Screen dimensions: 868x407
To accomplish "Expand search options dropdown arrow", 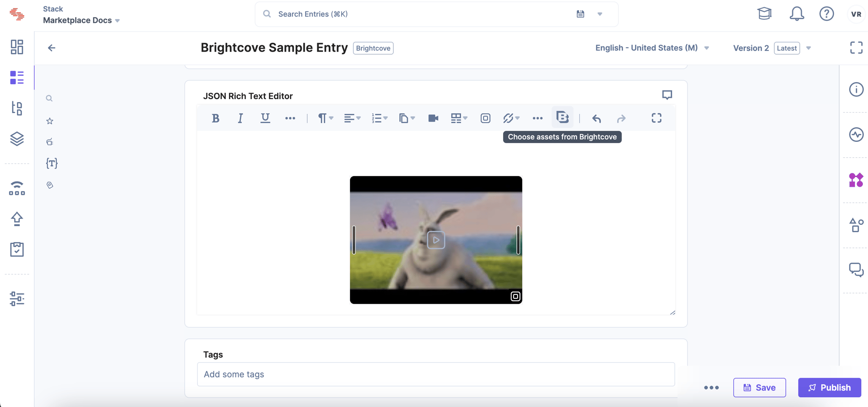I will click(600, 14).
